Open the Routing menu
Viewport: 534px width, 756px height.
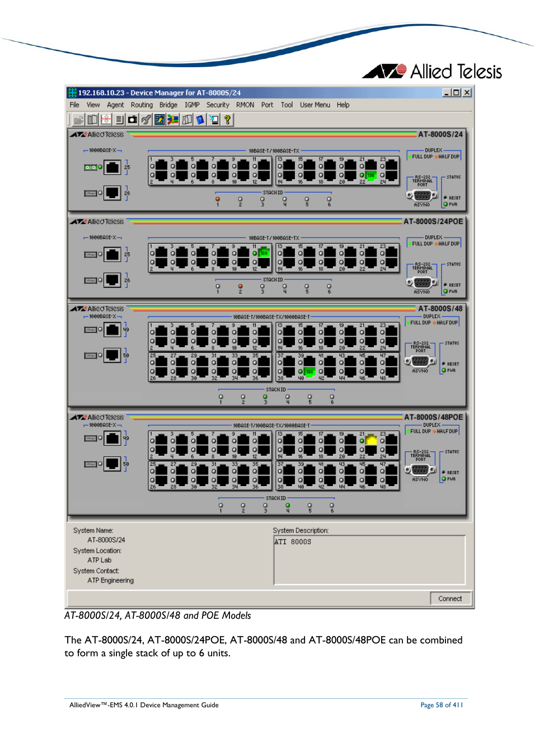142,105
